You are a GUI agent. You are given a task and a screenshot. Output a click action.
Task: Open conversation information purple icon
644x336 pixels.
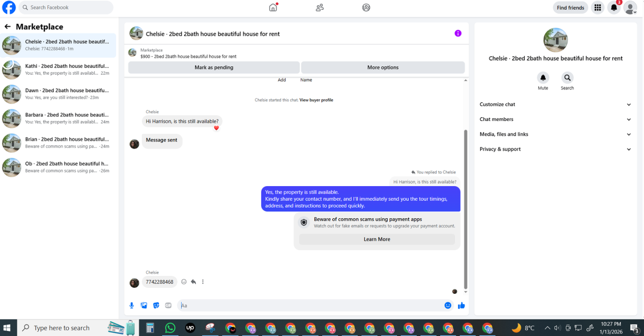[x=457, y=33]
